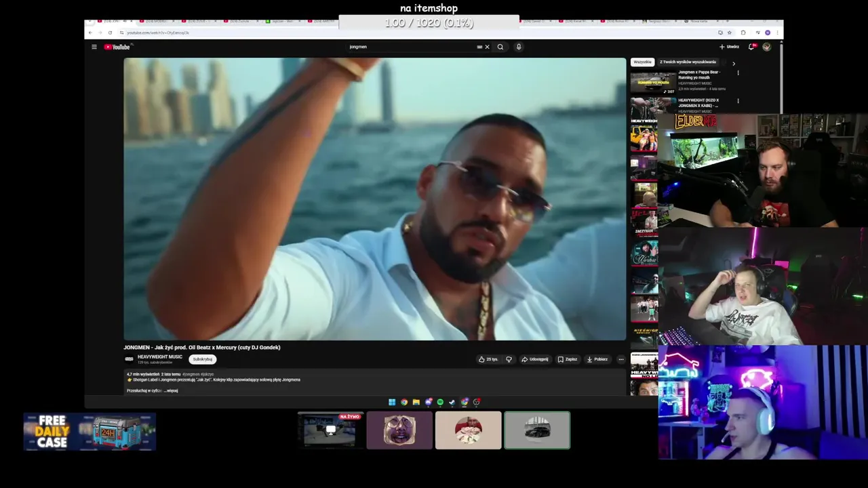Click the 'Free Daily Case' banner
868x488 pixels.
click(90, 432)
